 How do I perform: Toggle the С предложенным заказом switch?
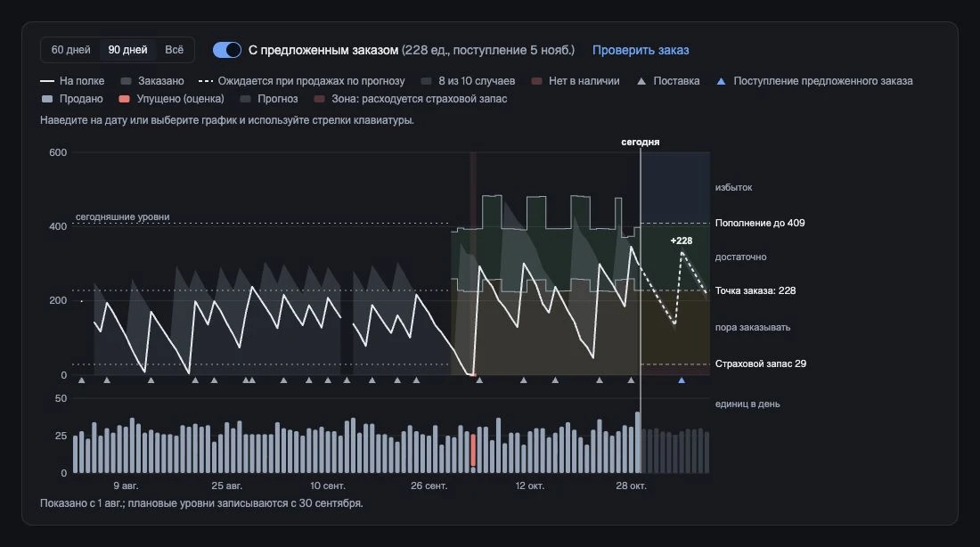pyautogui.click(x=227, y=50)
